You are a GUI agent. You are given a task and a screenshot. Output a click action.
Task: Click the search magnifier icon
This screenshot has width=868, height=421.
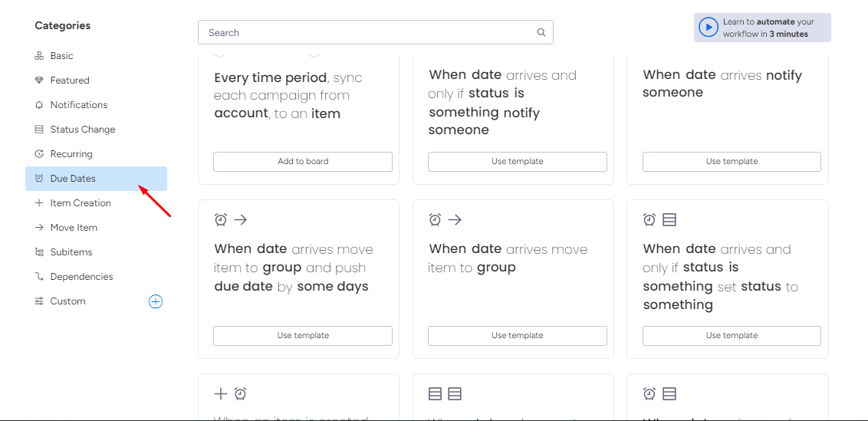[541, 32]
